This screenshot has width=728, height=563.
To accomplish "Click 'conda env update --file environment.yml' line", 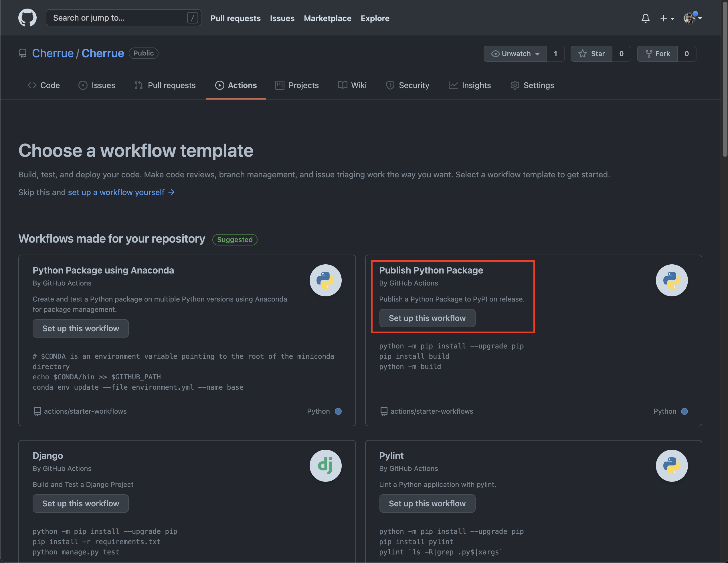I will [x=138, y=387].
